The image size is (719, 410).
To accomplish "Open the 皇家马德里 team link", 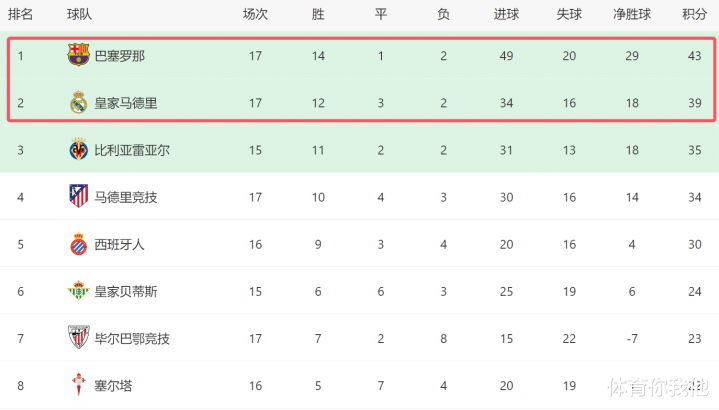I will (x=126, y=103).
